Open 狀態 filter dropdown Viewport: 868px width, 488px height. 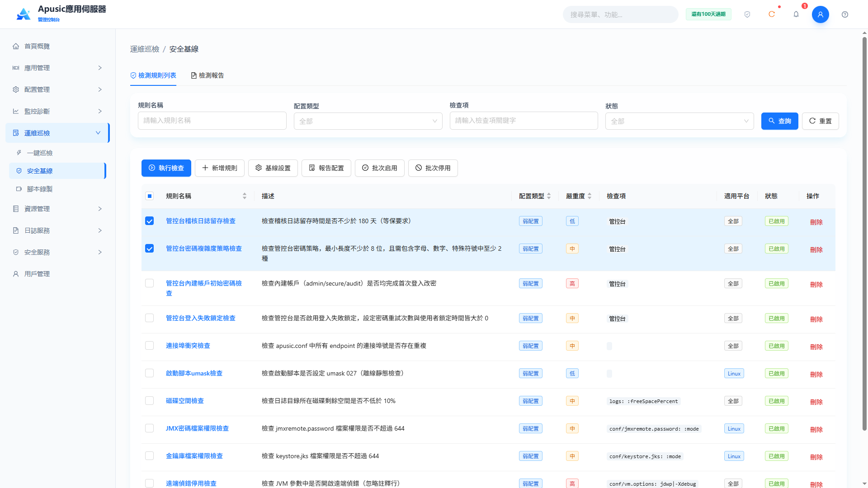(679, 121)
